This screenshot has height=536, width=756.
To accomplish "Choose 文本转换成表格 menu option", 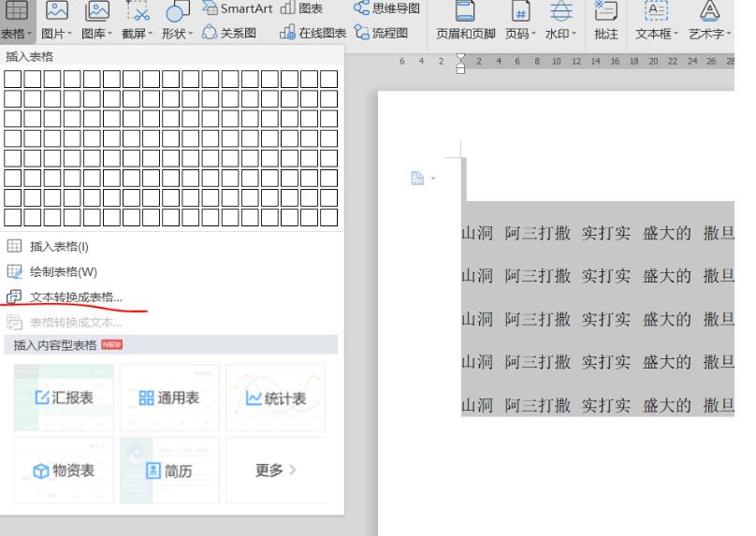I will coord(75,297).
